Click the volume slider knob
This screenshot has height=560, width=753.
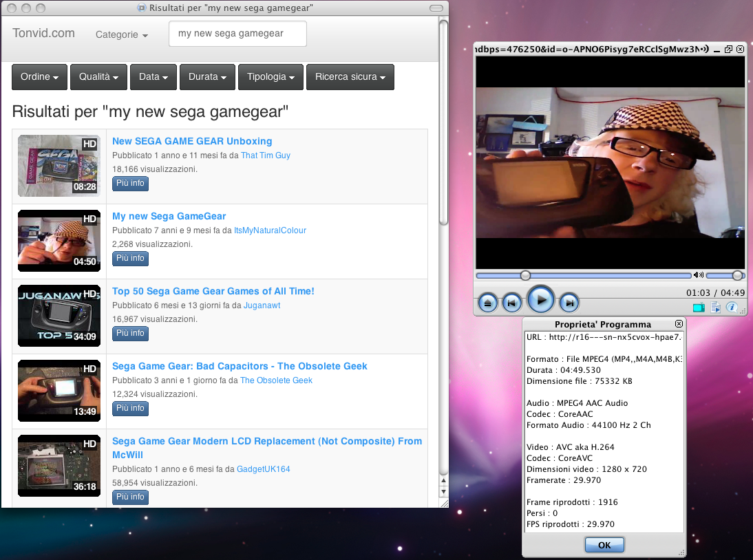[x=737, y=275]
